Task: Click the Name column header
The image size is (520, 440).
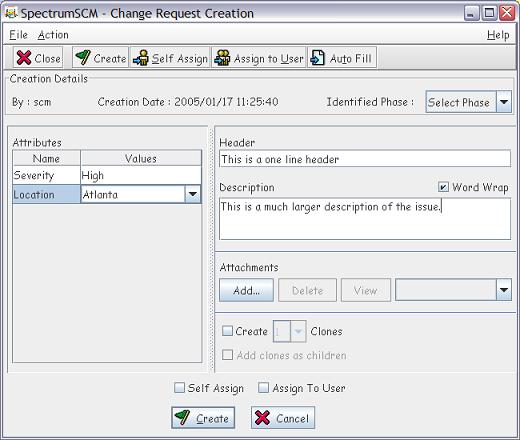Action: [46, 158]
